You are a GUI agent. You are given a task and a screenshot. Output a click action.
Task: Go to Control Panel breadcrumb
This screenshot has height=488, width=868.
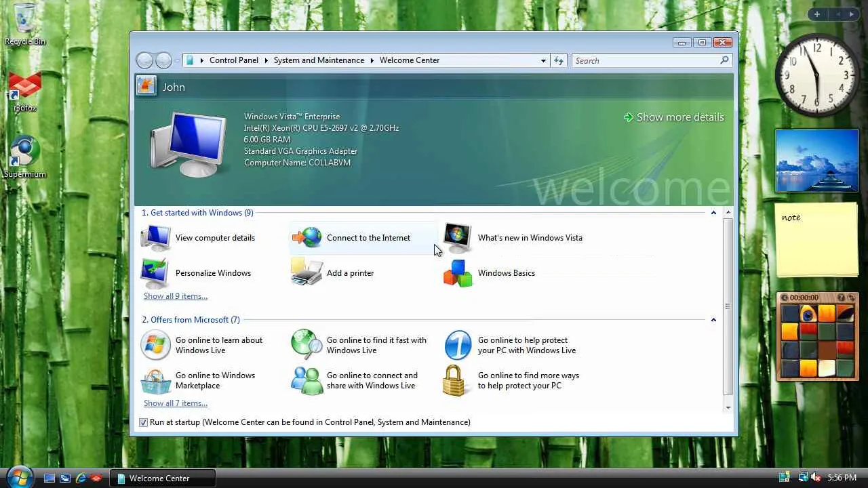(x=234, y=60)
